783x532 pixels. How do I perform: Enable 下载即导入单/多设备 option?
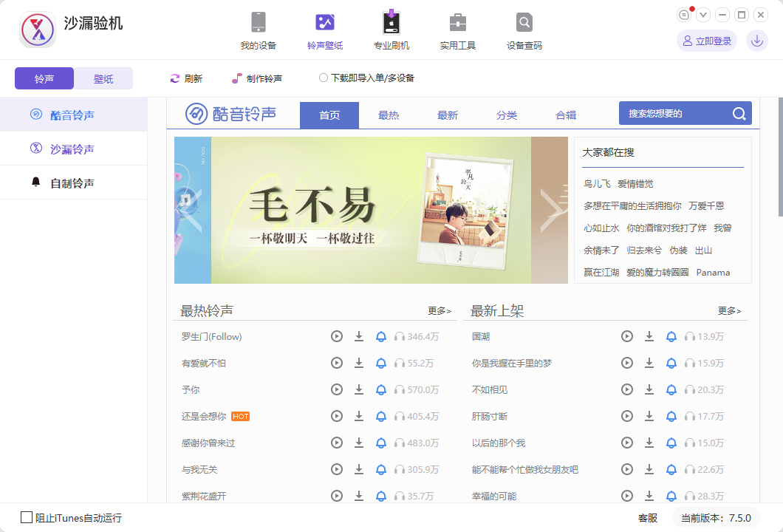pos(323,78)
